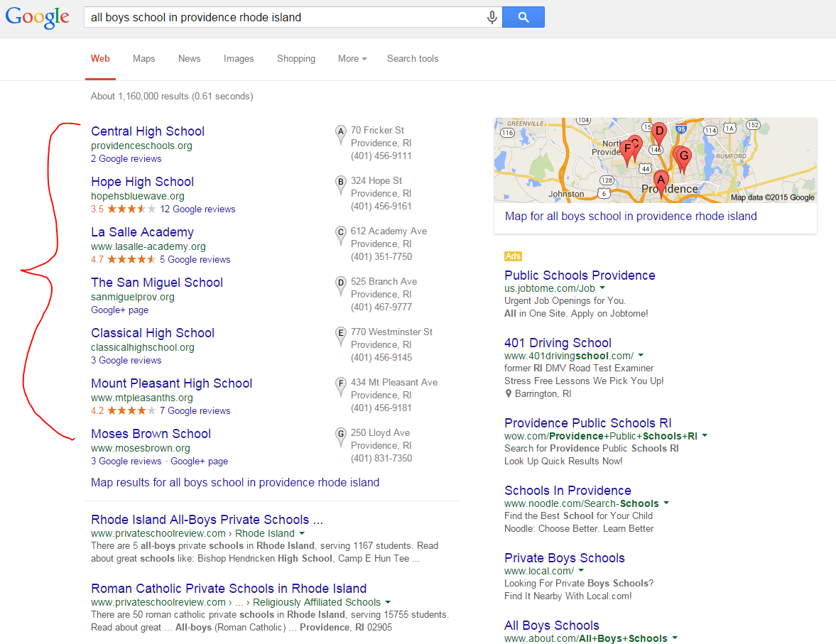Open dropdown arrow beside www.401drivingschool.com
The image size is (836, 644).
(641, 355)
